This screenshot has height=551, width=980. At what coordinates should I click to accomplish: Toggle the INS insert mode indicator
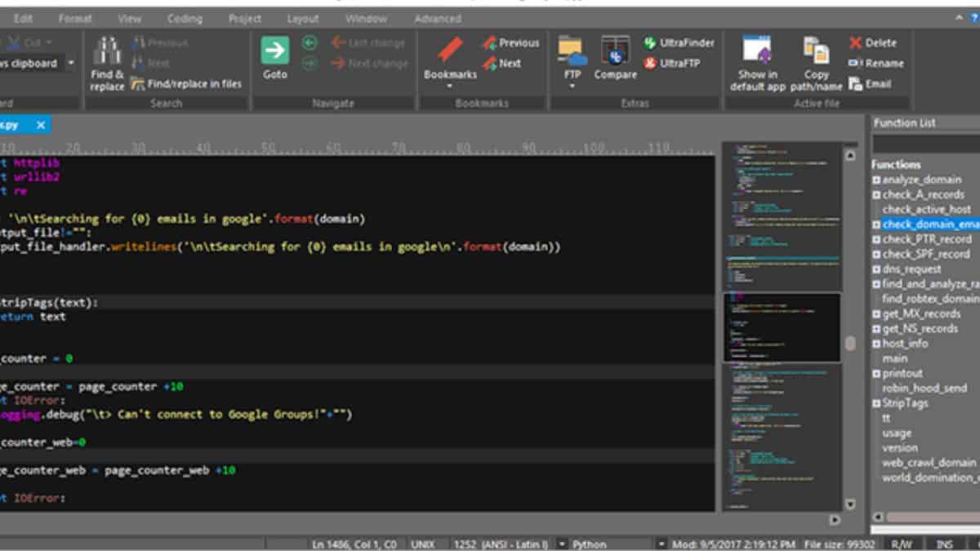point(944,544)
